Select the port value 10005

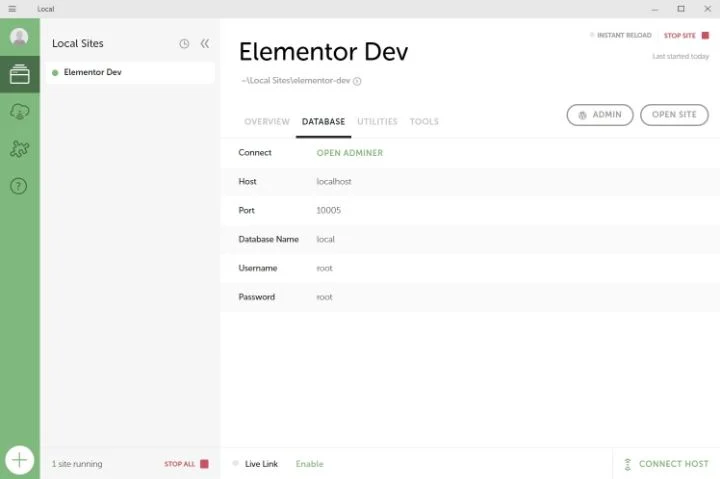click(x=328, y=210)
